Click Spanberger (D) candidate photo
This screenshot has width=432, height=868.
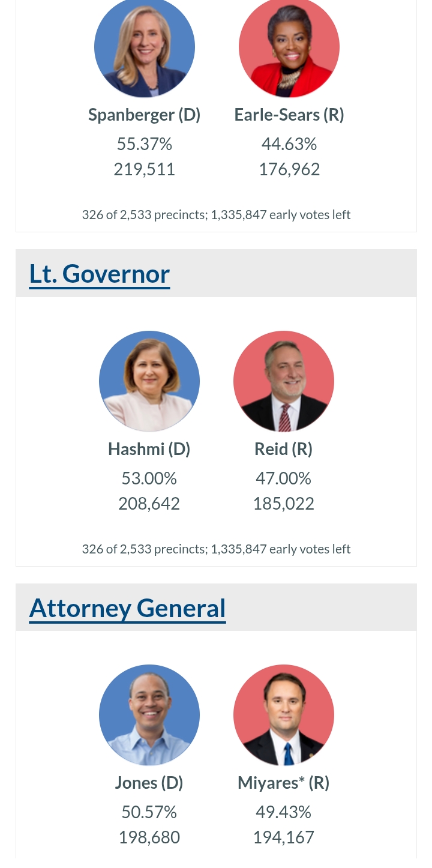145,49
